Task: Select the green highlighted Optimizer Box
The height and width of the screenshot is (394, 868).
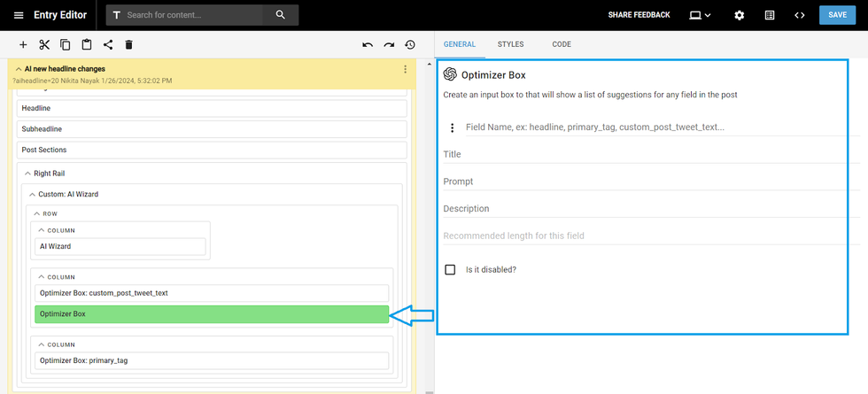Action: pyautogui.click(x=212, y=314)
